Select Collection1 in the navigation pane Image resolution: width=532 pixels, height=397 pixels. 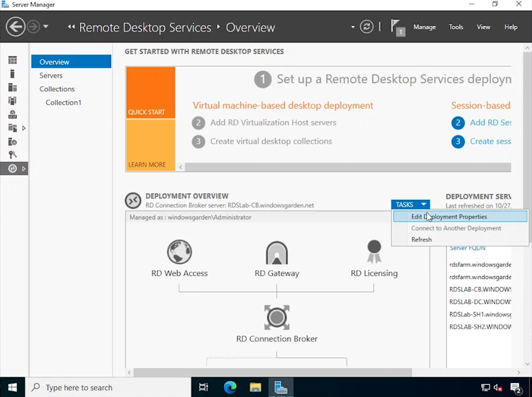pos(63,103)
